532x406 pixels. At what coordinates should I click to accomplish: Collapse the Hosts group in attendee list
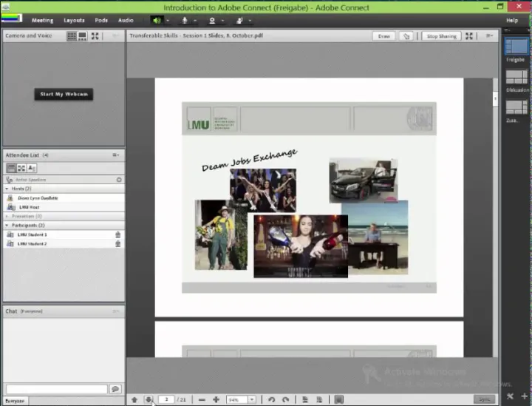tap(7, 189)
